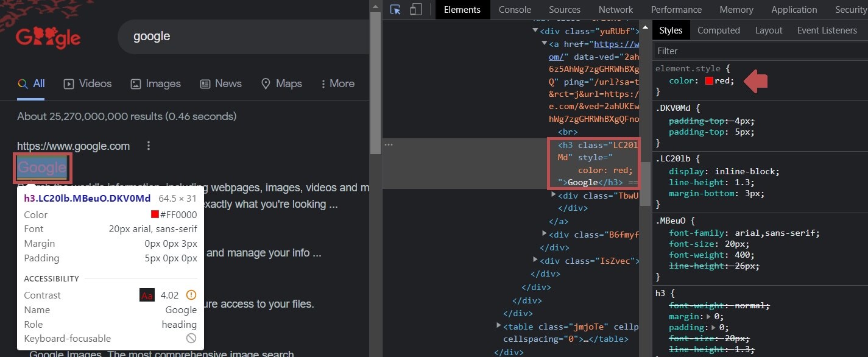
Task: Click the red Google result heading link
Action: click(42, 168)
